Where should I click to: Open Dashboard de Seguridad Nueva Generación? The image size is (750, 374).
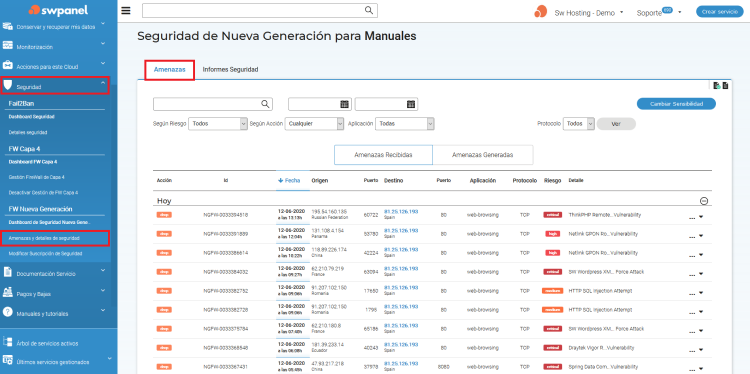click(x=49, y=222)
